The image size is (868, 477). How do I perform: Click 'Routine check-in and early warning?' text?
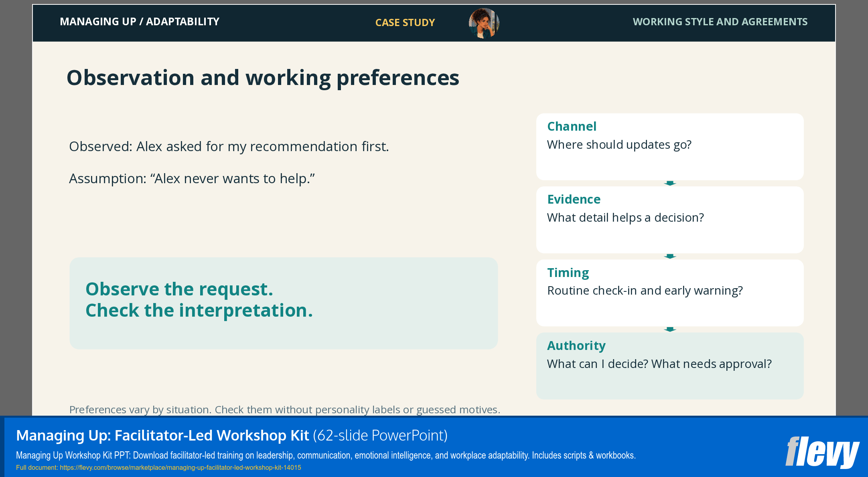[645, 291]
